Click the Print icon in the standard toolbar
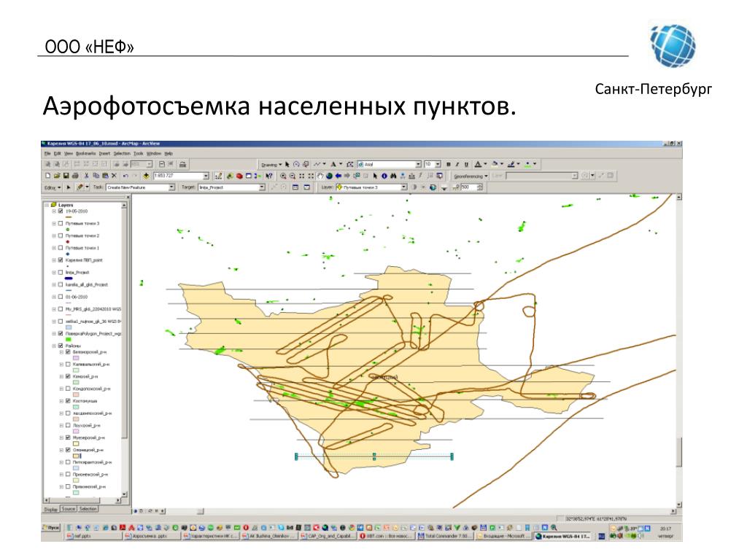Viewport: 747px width, 560px height. [75, 176]
